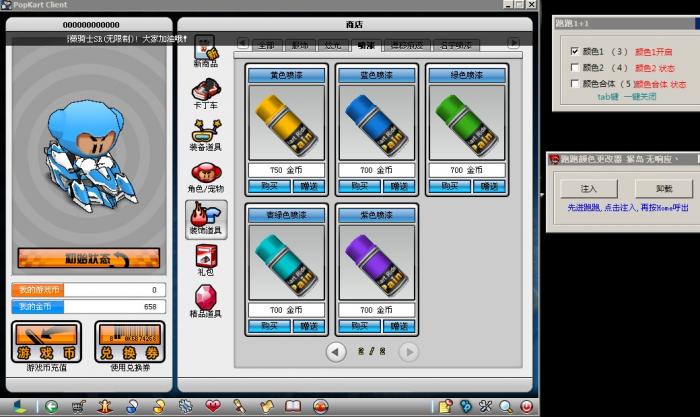Gift the green spray paint

[489, 186]
